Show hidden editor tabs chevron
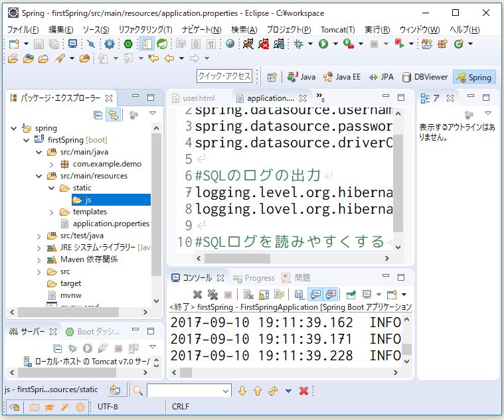Viewport: 504px width, 420px height. 320,97
